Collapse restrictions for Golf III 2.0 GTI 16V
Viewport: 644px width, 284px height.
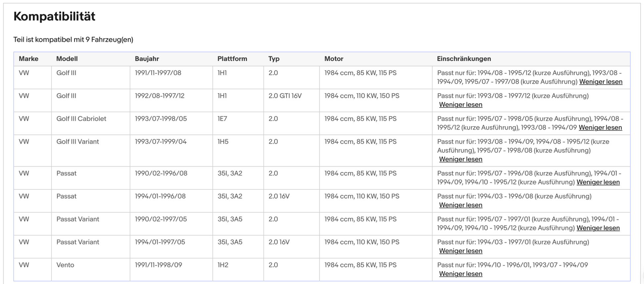tap(460, 104)
